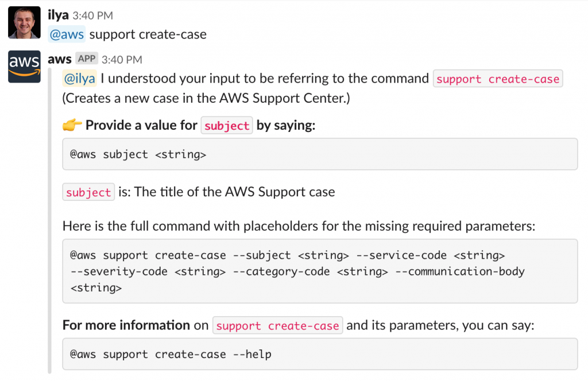Click the aws bot username label
Screen dimensions: 588x381
(59, 59)
